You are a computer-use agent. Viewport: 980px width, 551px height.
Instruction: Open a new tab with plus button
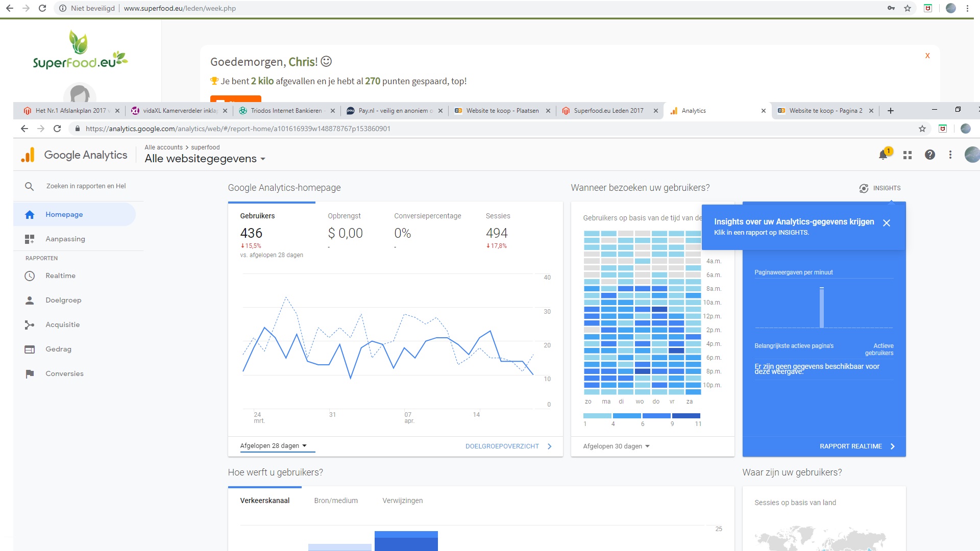point(891,111)
